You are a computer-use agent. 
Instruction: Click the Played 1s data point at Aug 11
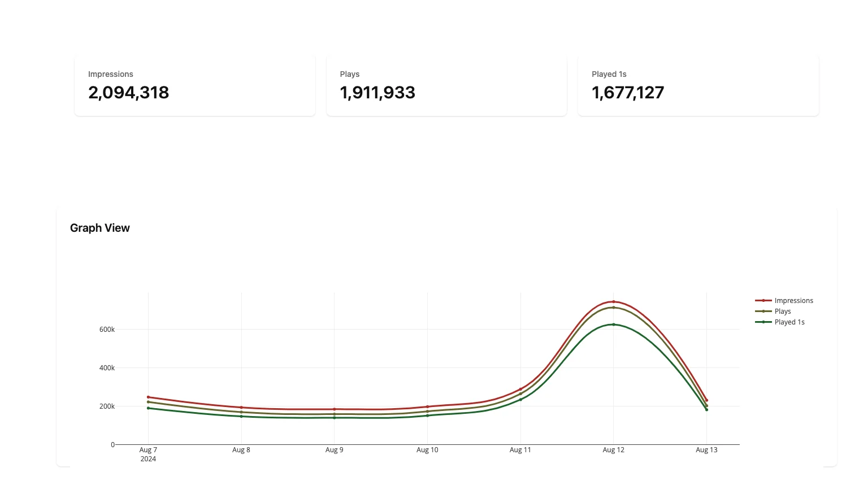(x=520, y=400)
